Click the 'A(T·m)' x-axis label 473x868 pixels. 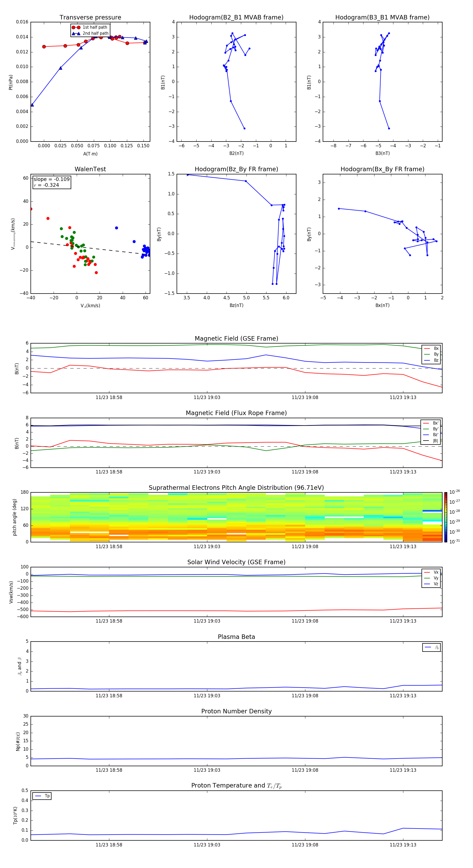(x=90, y=154)
